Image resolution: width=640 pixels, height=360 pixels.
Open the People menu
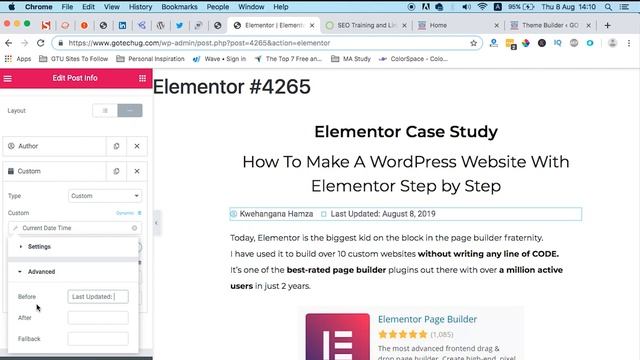coord(218,7)
